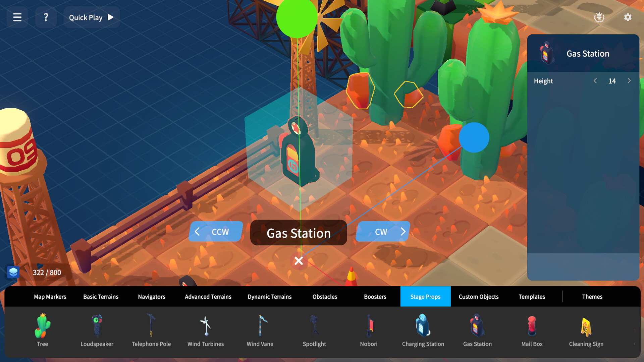Open the hamburger menu
This screenshot has height=362, width=644.
click(x=17, y=17)
